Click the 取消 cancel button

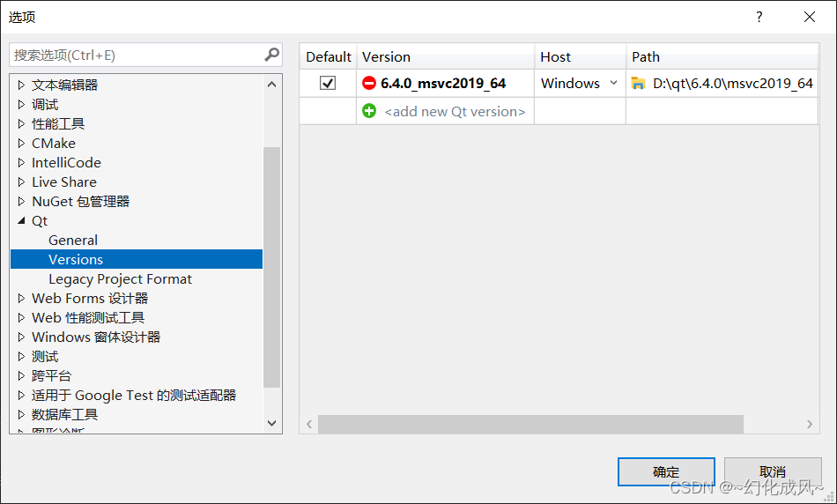point(773,471)
